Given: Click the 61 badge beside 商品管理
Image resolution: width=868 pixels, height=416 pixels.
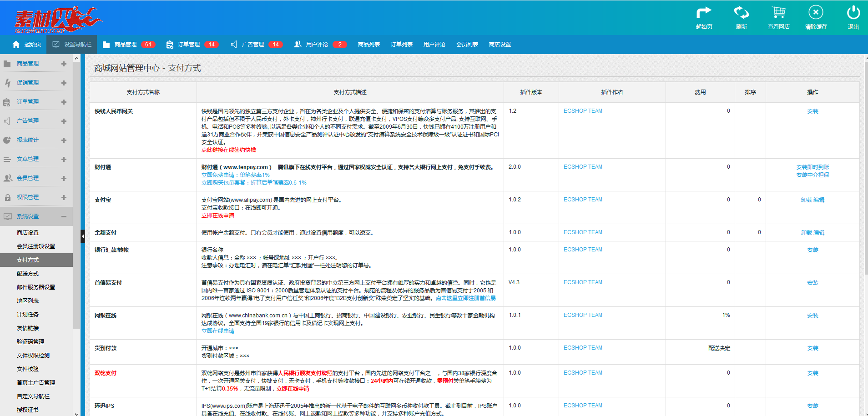Looking at the screenshot, I should [148, 45].
